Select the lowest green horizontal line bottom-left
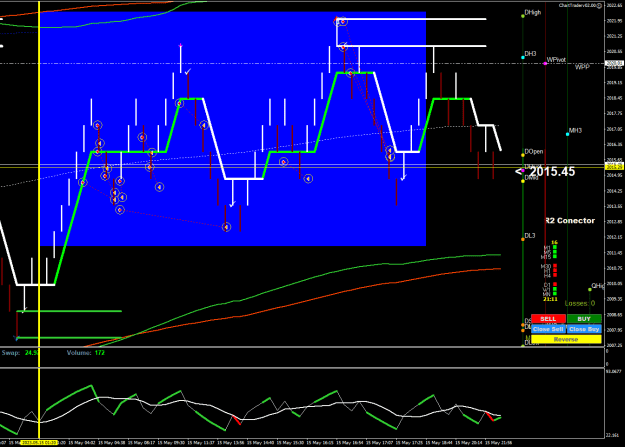This screenshot has height=447, width=625. [69, 338]
